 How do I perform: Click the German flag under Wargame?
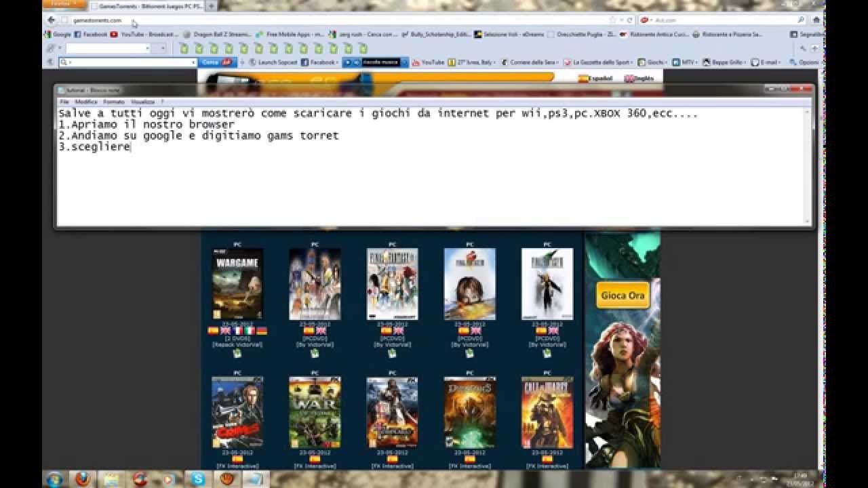point(262,331)
